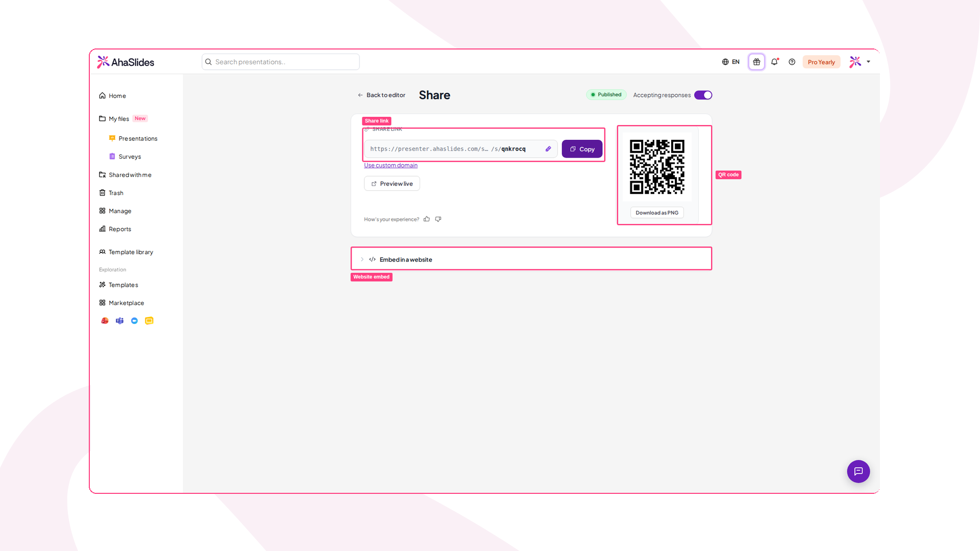980x551 pixels.
Task: Open My files in sidebar
Action: coord(114,119)
